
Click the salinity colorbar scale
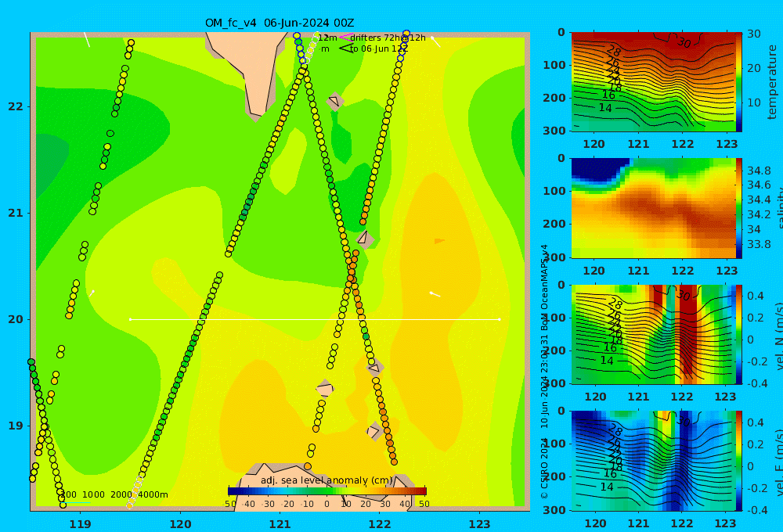pos(739,208)
